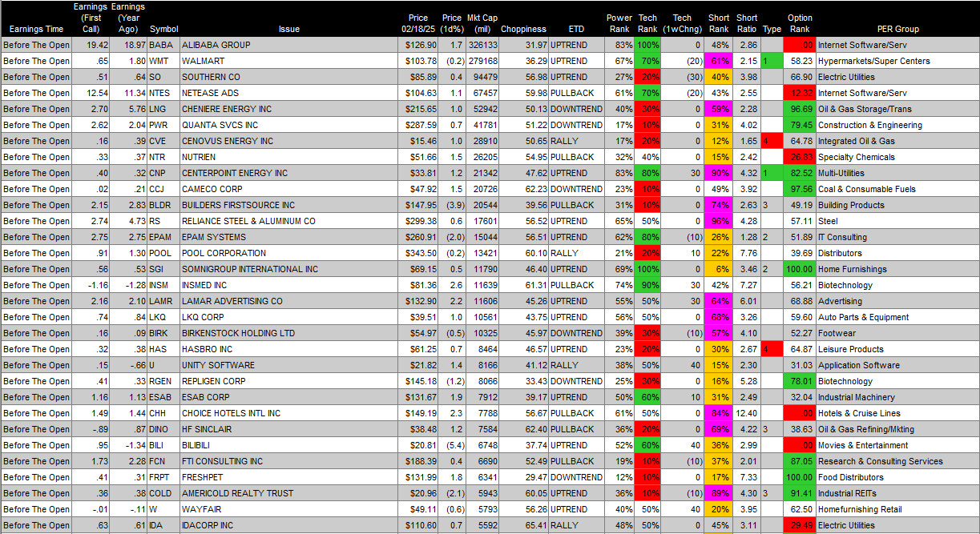Click Walmart's price value $103.78
Viewport: 980px width, 534px height.
(417, 61)
